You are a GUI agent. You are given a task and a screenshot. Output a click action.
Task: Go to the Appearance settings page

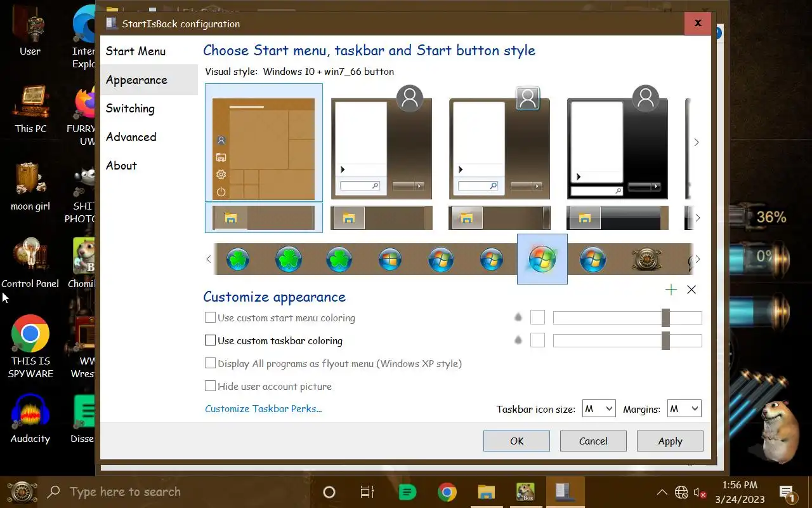click(149, 80)
